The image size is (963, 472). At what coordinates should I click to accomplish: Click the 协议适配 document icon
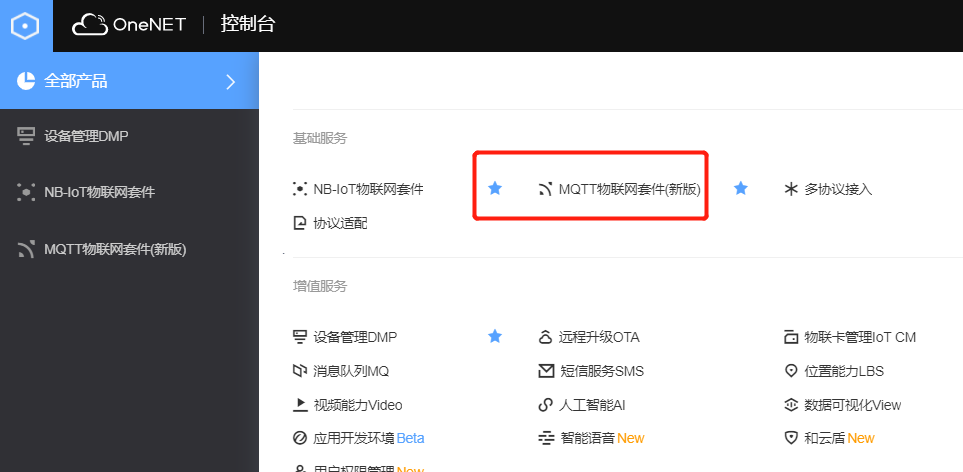300,223
